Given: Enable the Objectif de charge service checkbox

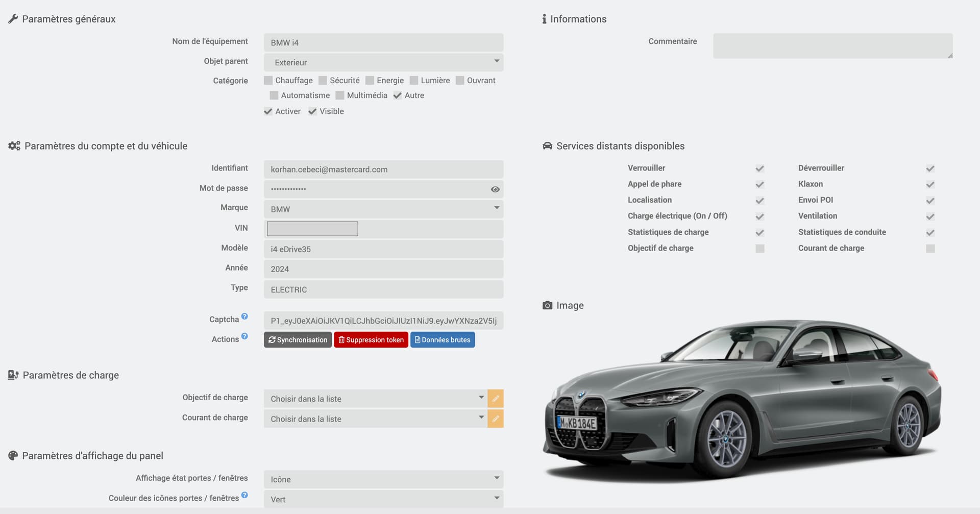Looking at the screenshot, I should click(x=760, y=249).
